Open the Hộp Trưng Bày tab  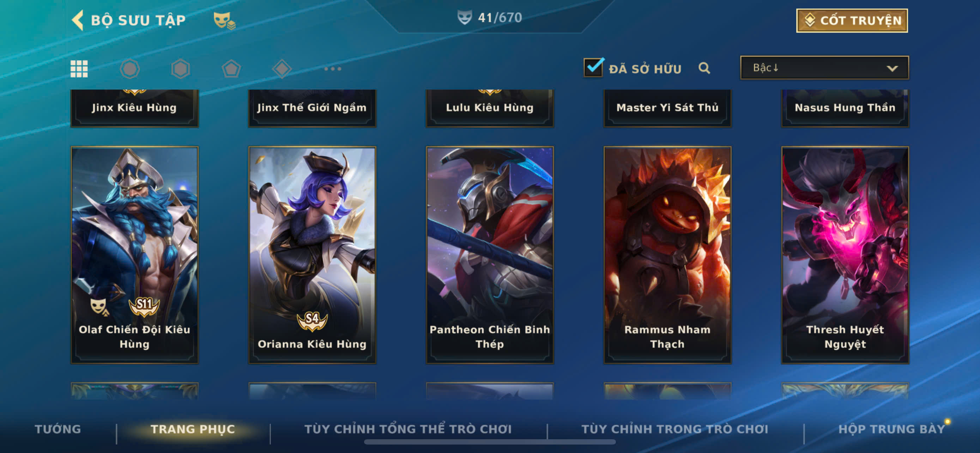892,429
